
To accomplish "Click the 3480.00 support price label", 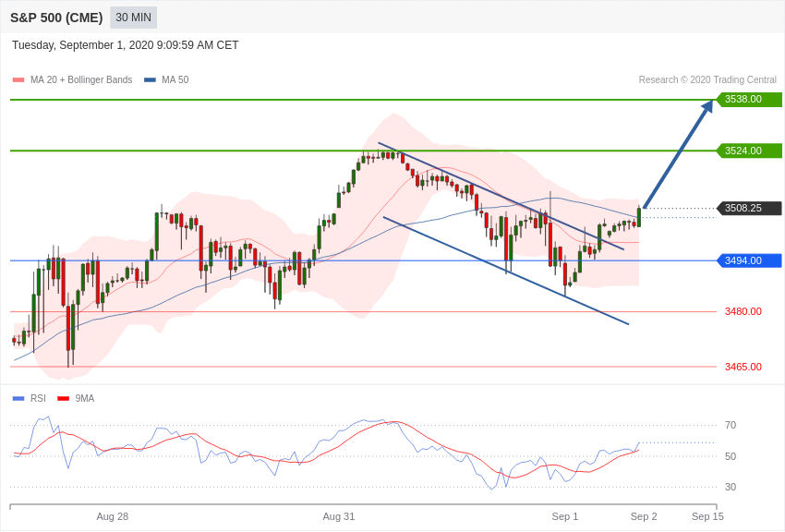I will point(743,311).
